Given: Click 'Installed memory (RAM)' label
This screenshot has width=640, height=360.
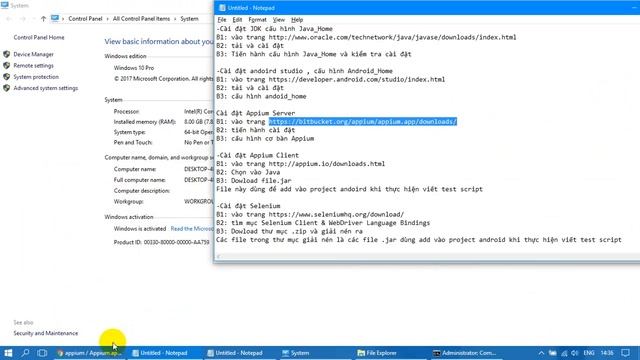Looking at the screenshot, I should coord(144,122).
